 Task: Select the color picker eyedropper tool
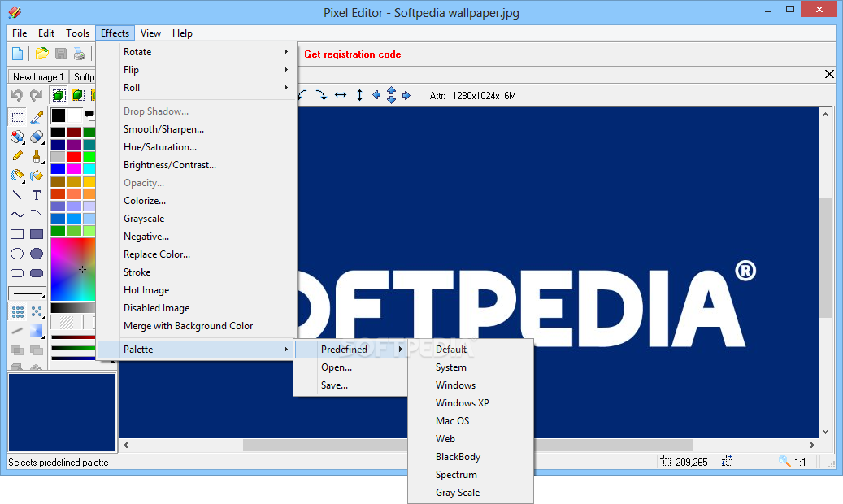[37, 117]
